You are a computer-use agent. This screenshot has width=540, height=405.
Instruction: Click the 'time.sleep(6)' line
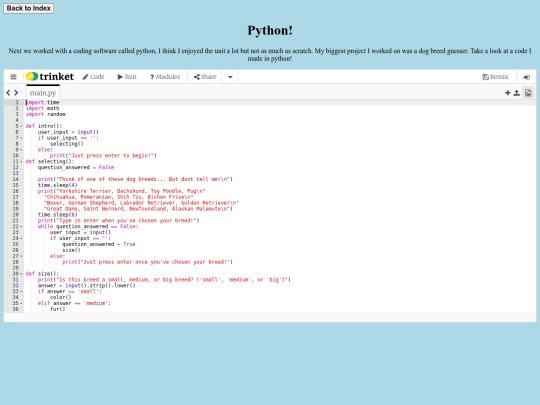coord(58,215)
